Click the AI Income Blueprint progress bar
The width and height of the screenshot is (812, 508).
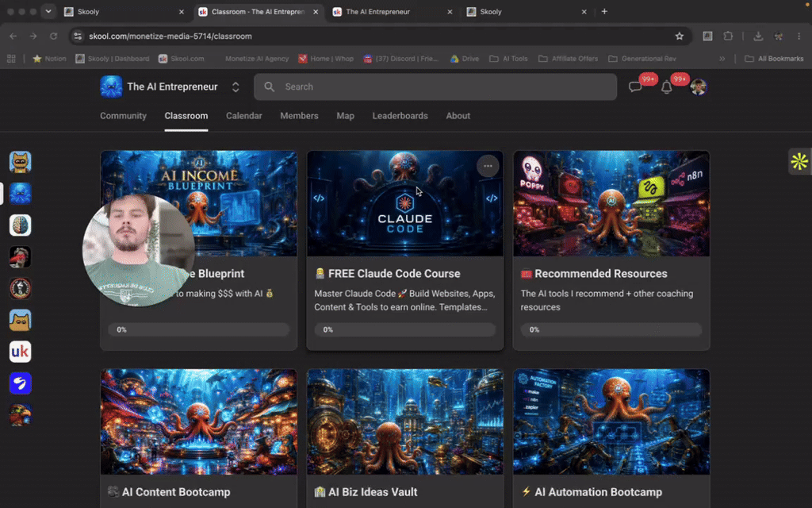point(199,329)
